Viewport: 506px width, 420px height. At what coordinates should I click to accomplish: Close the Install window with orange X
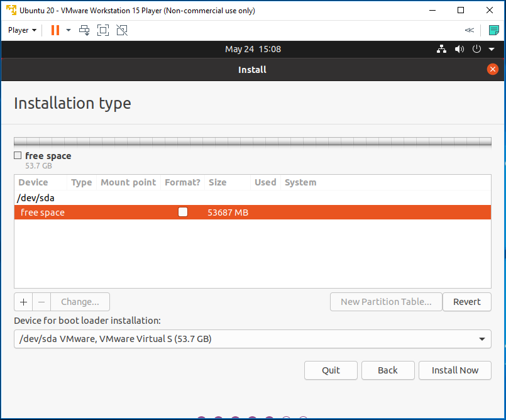492,69
